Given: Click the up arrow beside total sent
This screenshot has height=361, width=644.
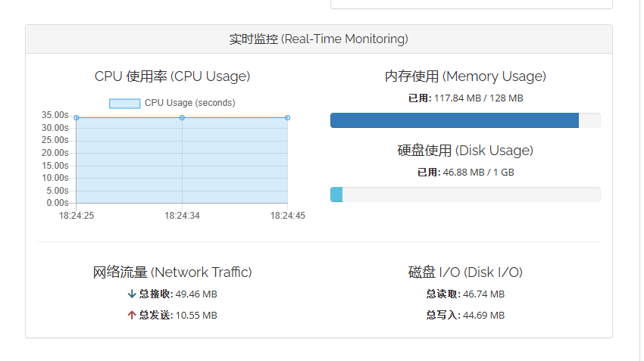Looking at the screenshot, I should 132,315.
